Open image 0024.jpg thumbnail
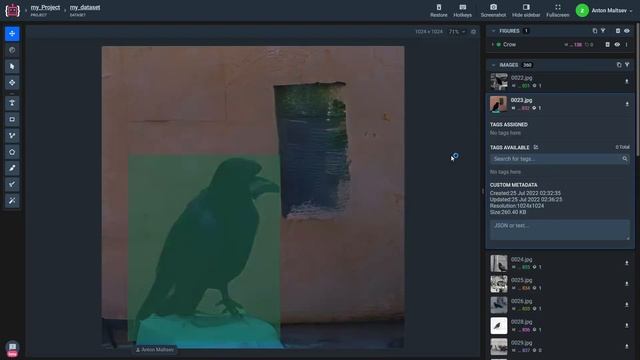The image size is (640, 360). coord(499,263)
